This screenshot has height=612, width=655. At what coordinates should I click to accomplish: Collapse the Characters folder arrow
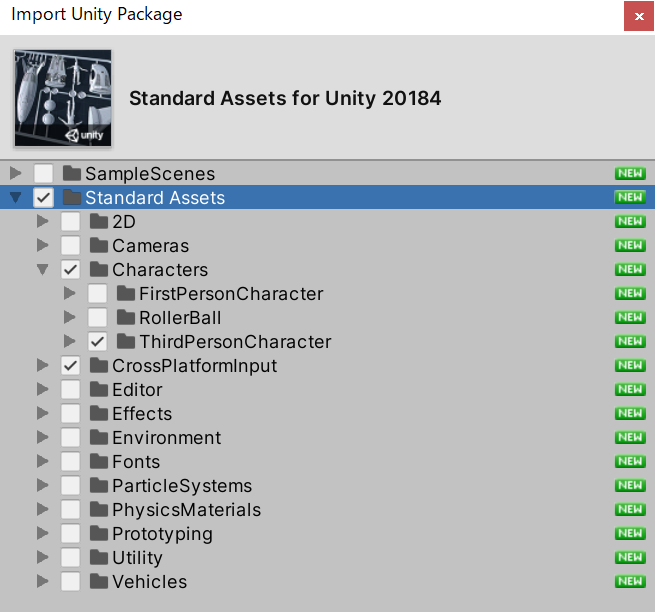click(43, 269)
